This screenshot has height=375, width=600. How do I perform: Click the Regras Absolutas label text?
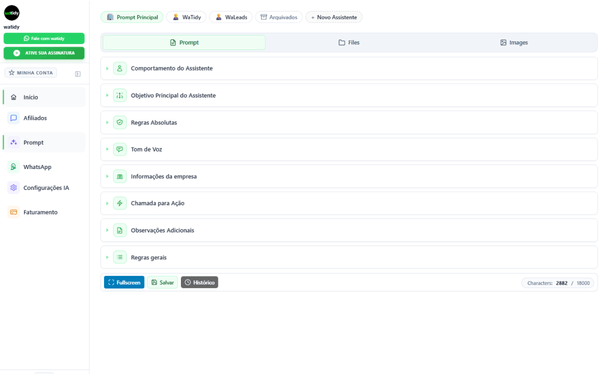(154, 122)
